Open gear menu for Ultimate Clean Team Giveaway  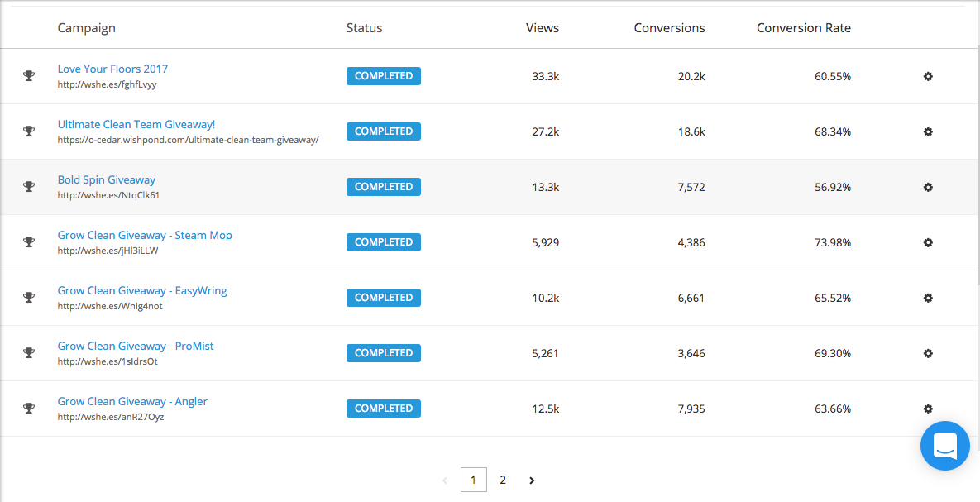[x=928, y=131]
